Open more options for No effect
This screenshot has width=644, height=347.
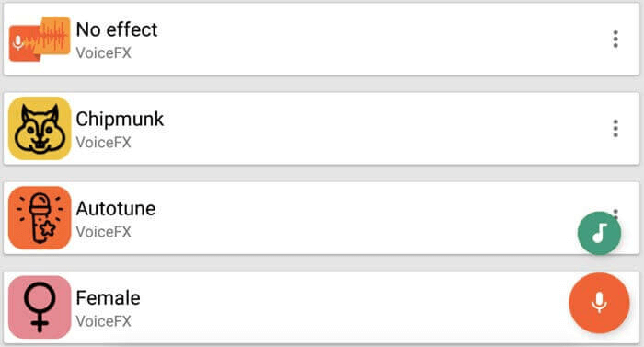[x=615, y=39]
